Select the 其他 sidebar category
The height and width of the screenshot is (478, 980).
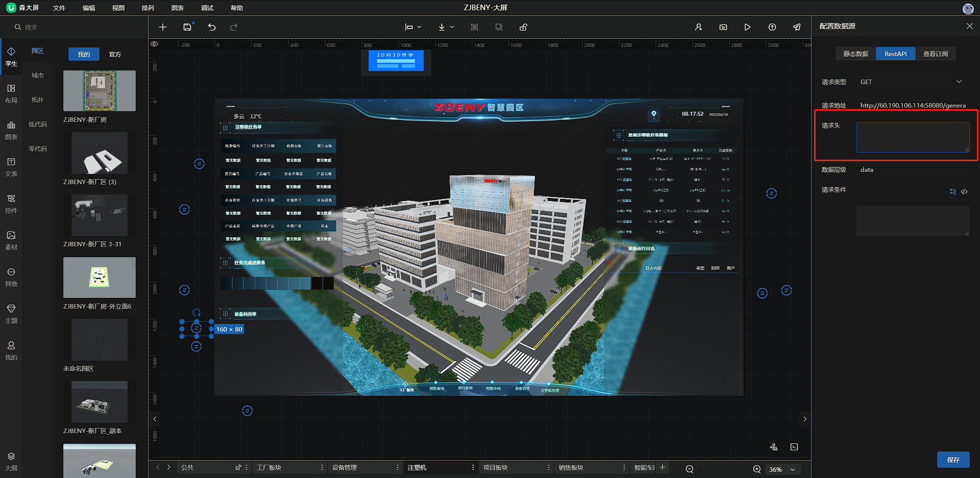tap(11, 277)
